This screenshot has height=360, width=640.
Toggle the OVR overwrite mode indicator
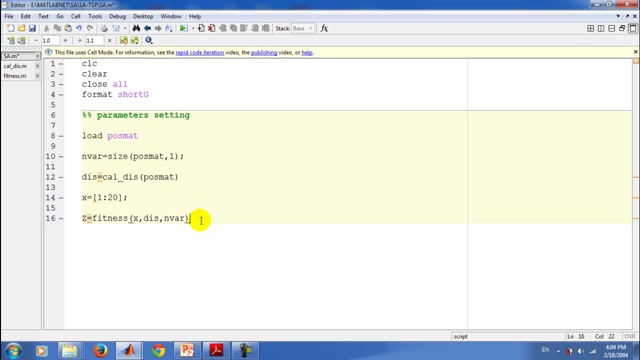click(629, 336)
